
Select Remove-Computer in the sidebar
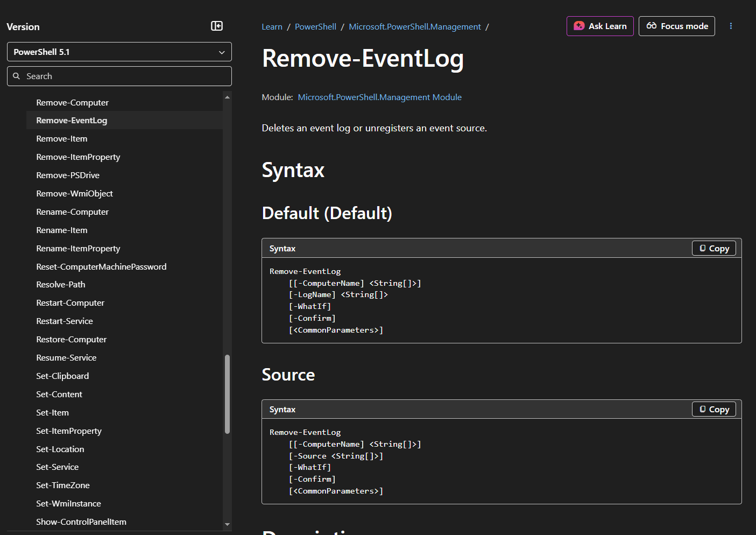pyautogui.click(x=72, y=102)
